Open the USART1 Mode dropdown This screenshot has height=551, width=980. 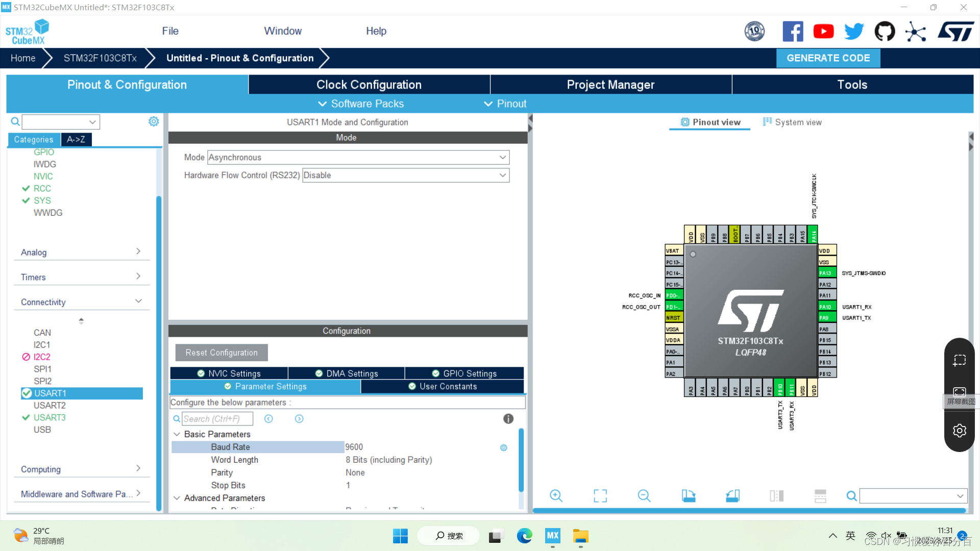click(358, 158)
